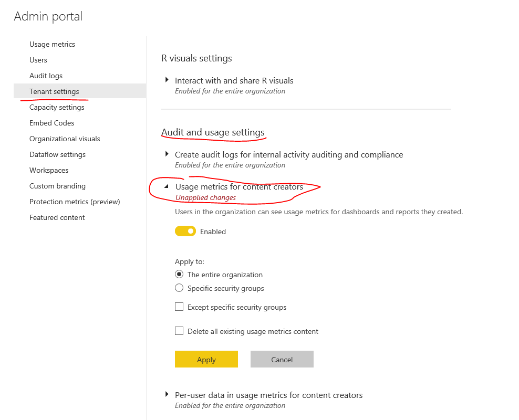Click Usage metrics for content creators title
Screen dimensions: 519x420
point(240,187)
